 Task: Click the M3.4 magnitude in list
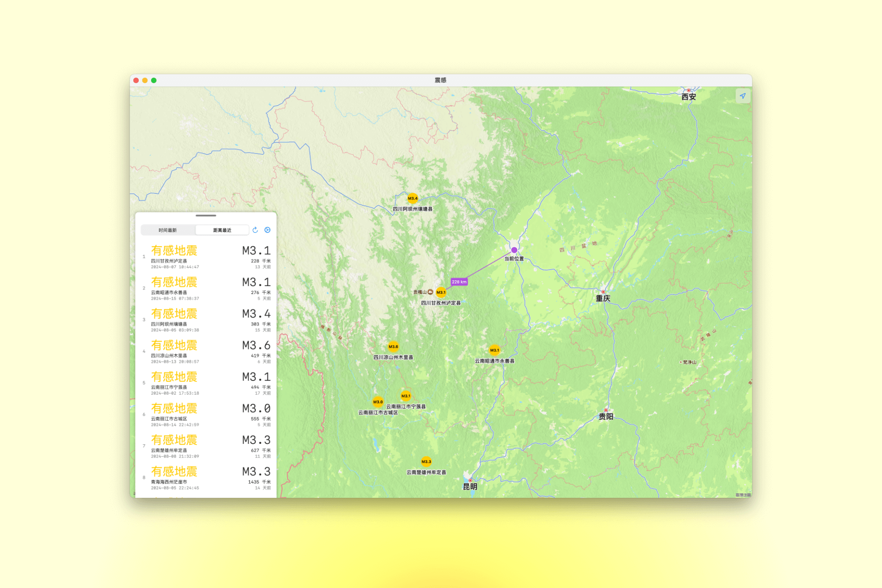(x=256, y=314)
